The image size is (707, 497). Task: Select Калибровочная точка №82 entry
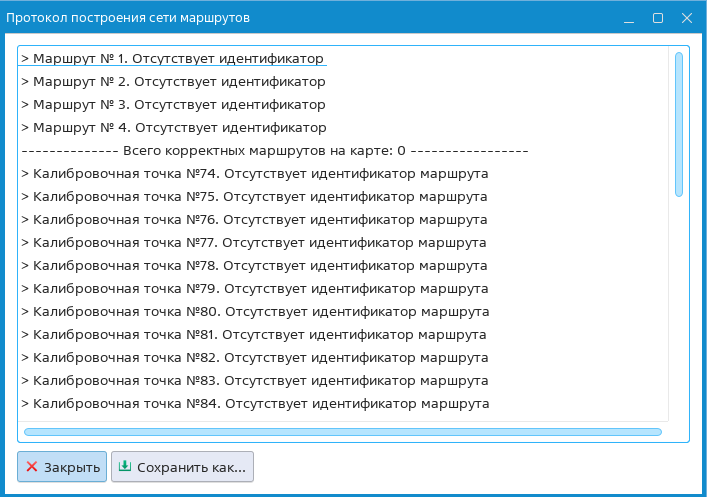tap(254, 357)
